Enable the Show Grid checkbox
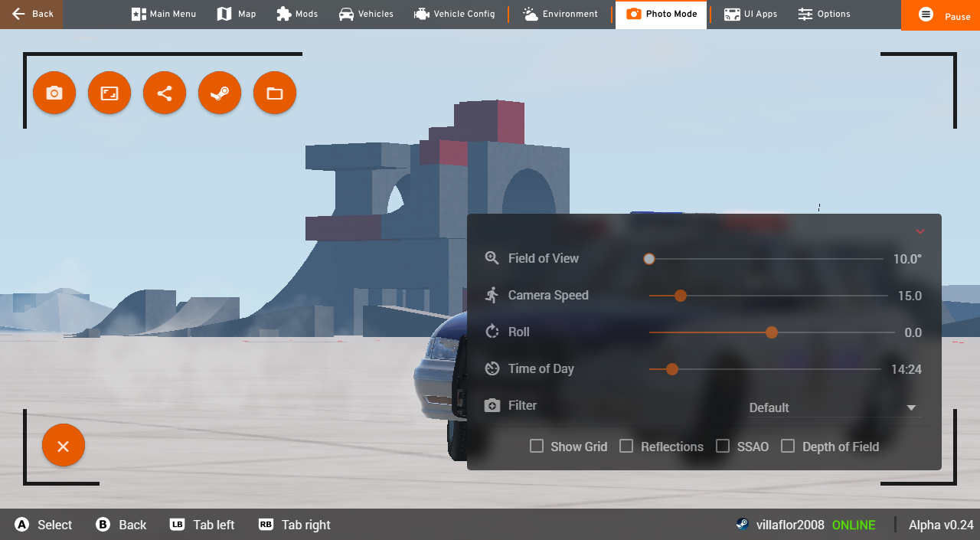The width and height of the screenshot is (980, 540). [537, 446]
